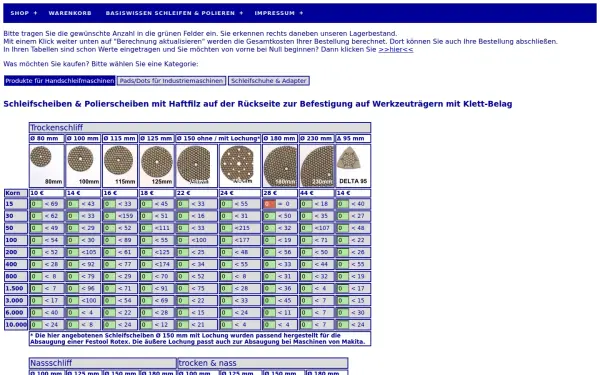Open Schleifschuhe & Adapter category
The width and height of the screenshot is (600, 375).
[269, 81]
